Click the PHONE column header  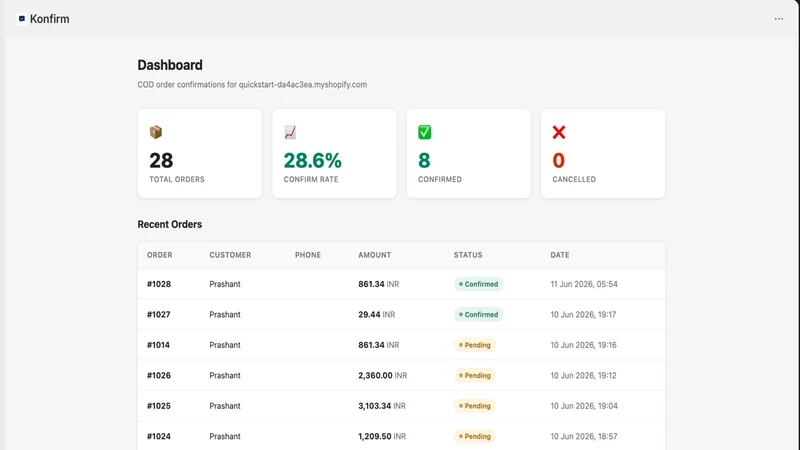[308, 255]
